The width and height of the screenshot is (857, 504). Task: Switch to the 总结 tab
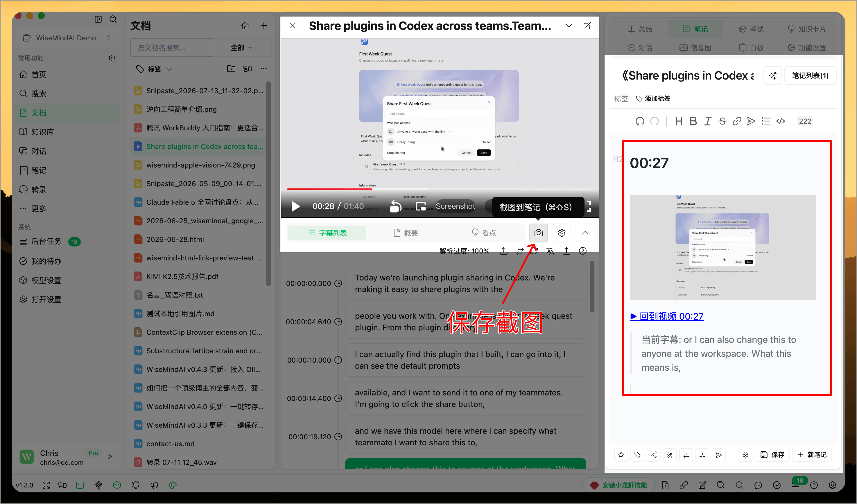[x=640, y=29]
